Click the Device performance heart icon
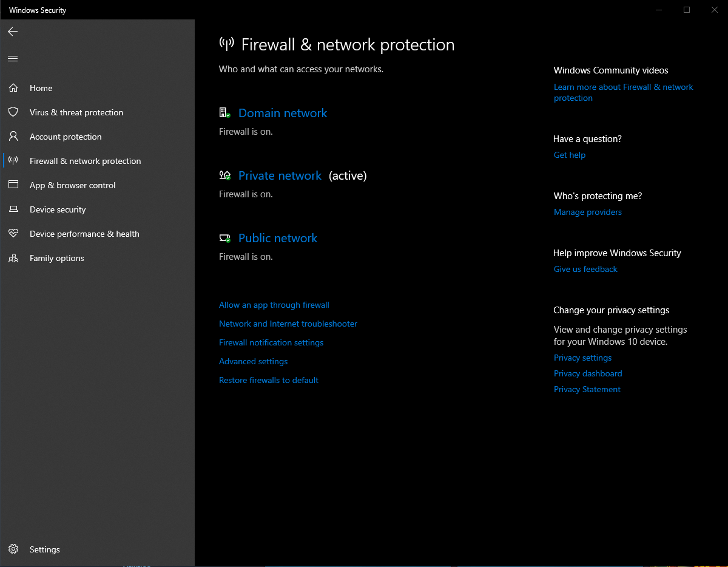Screen dimensions: 728x567 [13, 234]
